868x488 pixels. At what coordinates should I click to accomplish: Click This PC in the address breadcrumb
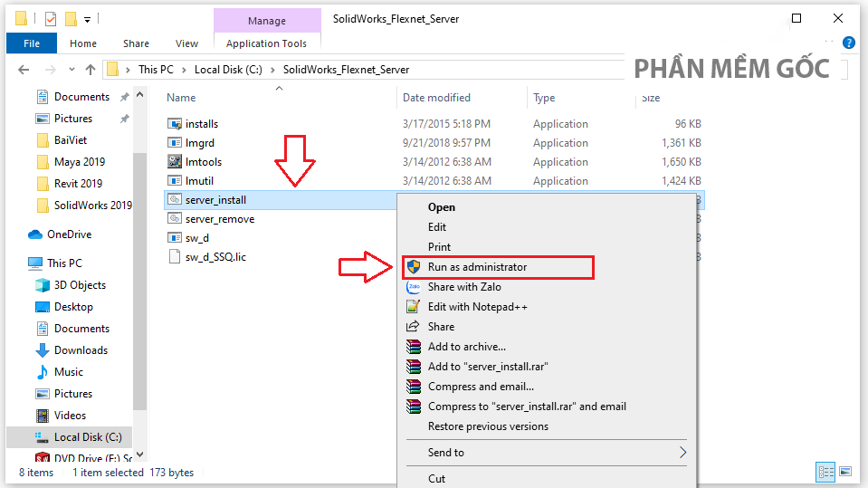coord(156,70)
